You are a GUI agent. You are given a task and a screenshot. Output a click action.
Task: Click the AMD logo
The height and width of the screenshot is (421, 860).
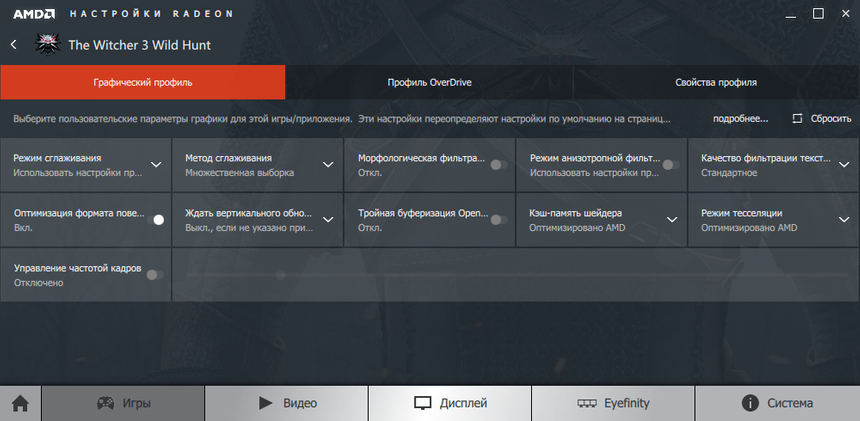33,14
